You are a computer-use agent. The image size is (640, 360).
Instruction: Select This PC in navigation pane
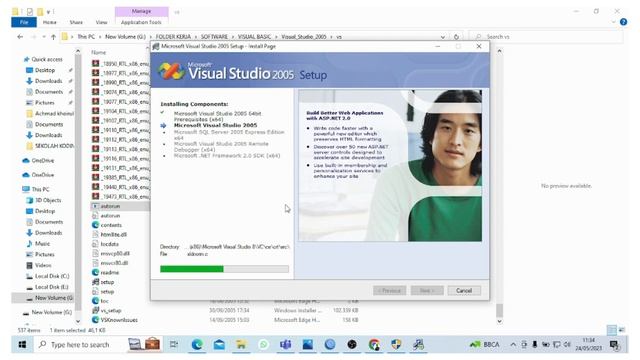(40, 189)
